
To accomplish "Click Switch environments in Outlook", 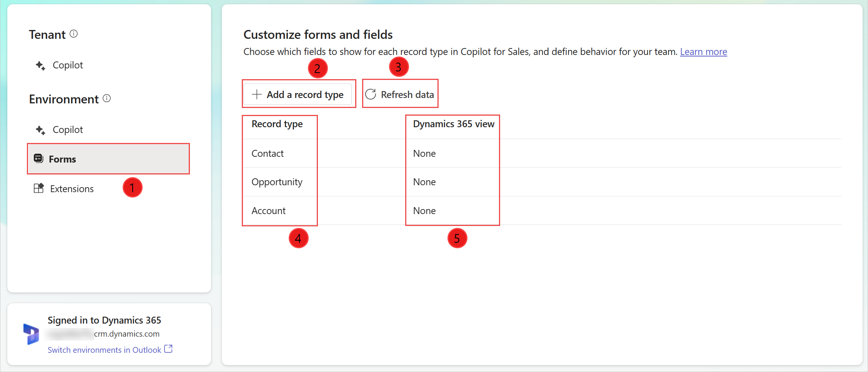I will click(105, 350).
